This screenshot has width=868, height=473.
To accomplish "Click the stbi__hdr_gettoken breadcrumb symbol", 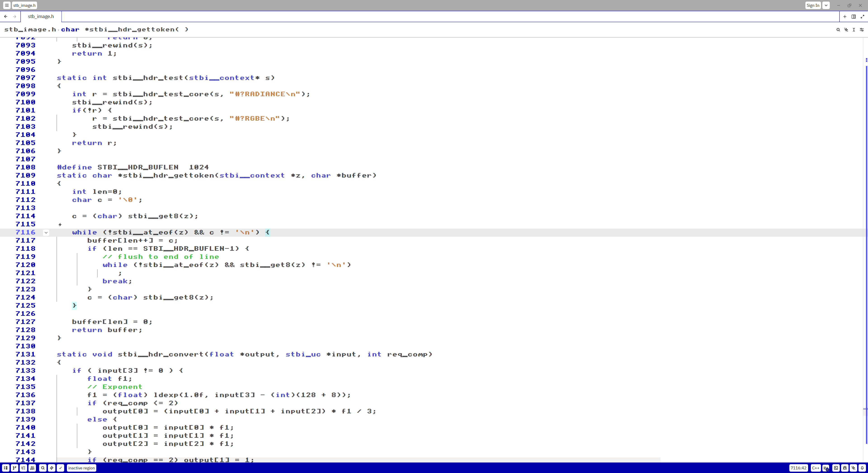I will pyautogui.click(x=125, y=29).
